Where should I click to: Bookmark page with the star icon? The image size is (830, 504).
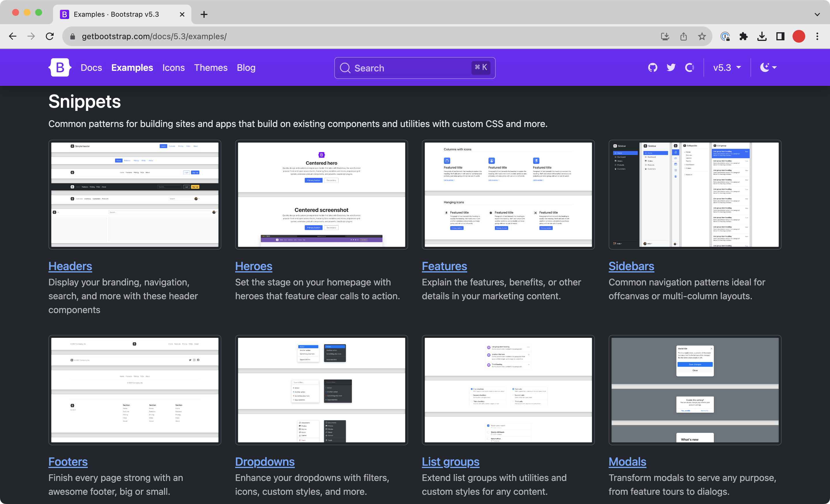click(x=702, y=36)
